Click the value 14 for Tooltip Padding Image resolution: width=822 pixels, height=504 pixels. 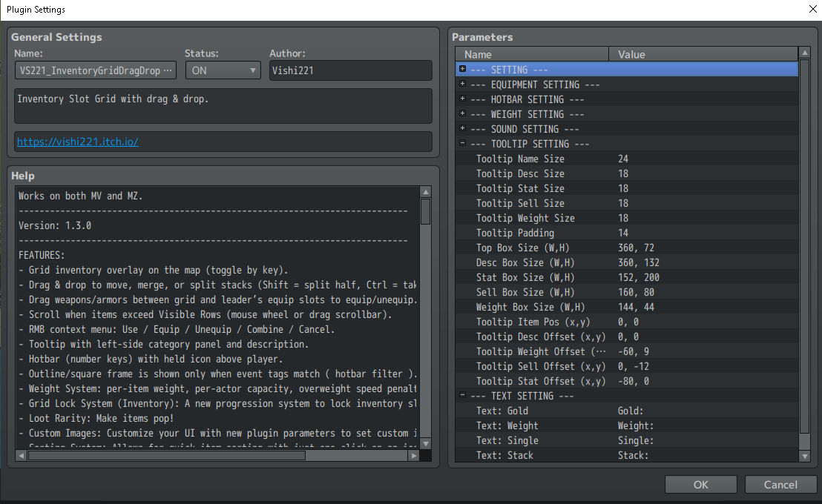point(622,233)
